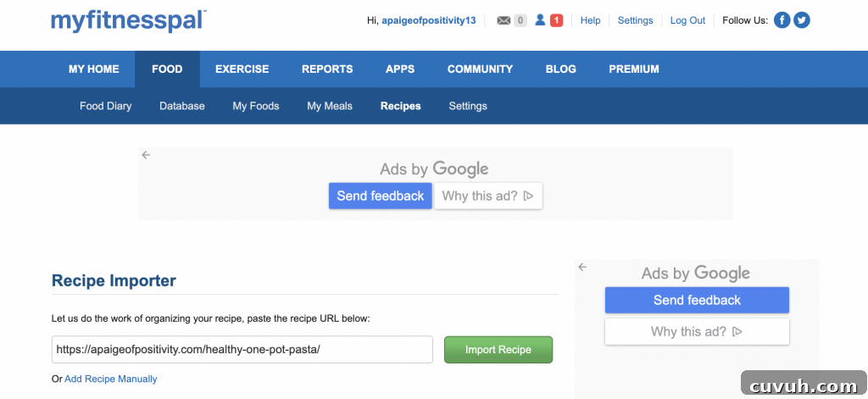
Task: Go to the MY HOME tab
Action: (x=93, y=69)
